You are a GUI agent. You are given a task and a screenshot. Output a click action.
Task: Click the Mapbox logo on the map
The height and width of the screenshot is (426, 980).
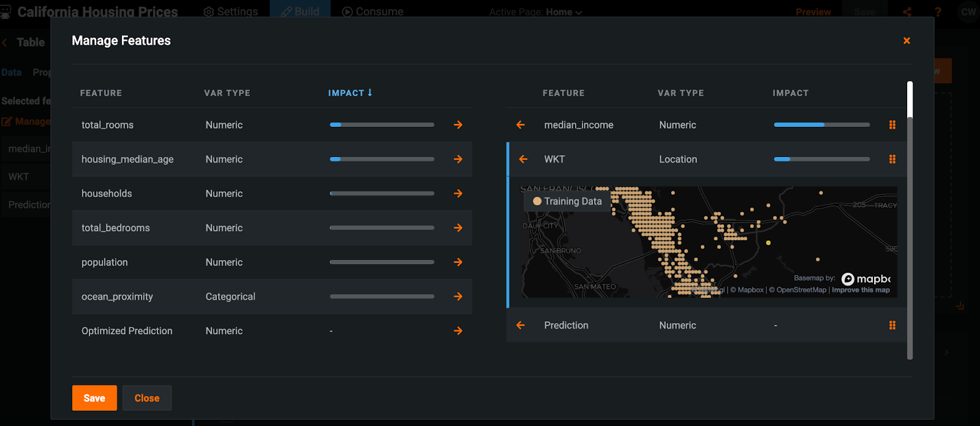tap(866, 279)
